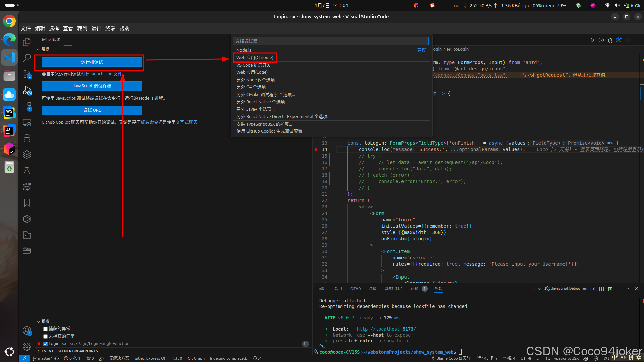Select the database icon in the activity bar
Viewport: 644px width, 362px height.
[27, 138]
